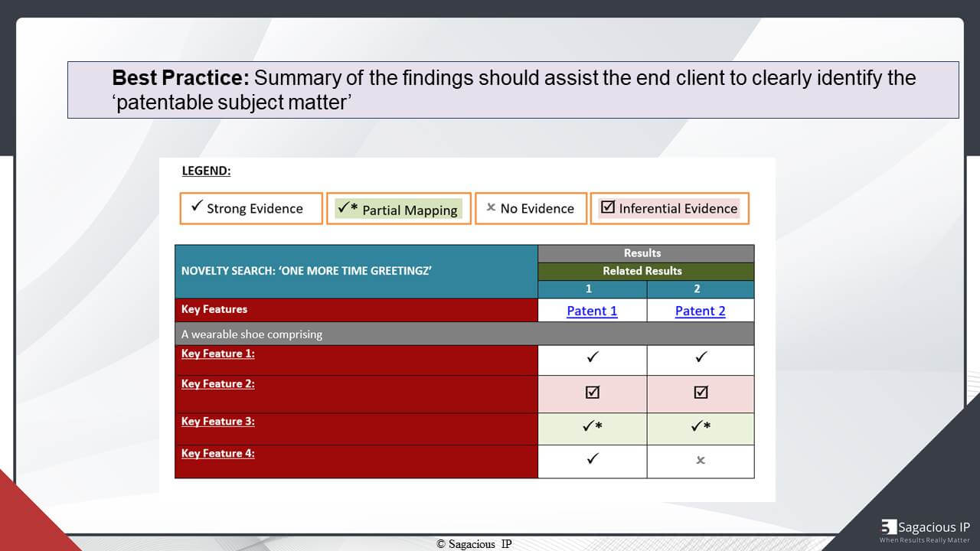Click the Strong Evidence legend box
This screenshot has width=980, height=551.
pos(251,208)
